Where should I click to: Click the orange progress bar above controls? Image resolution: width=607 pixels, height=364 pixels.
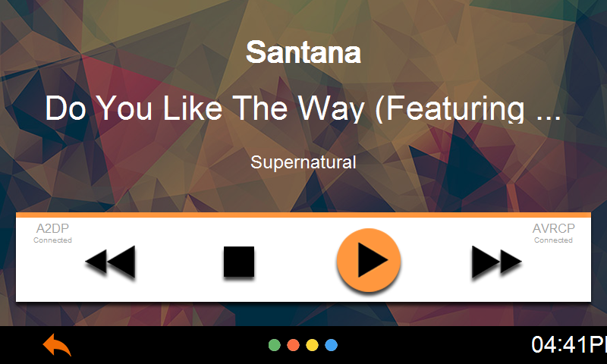pyautogui.click(x=303, y=215)
